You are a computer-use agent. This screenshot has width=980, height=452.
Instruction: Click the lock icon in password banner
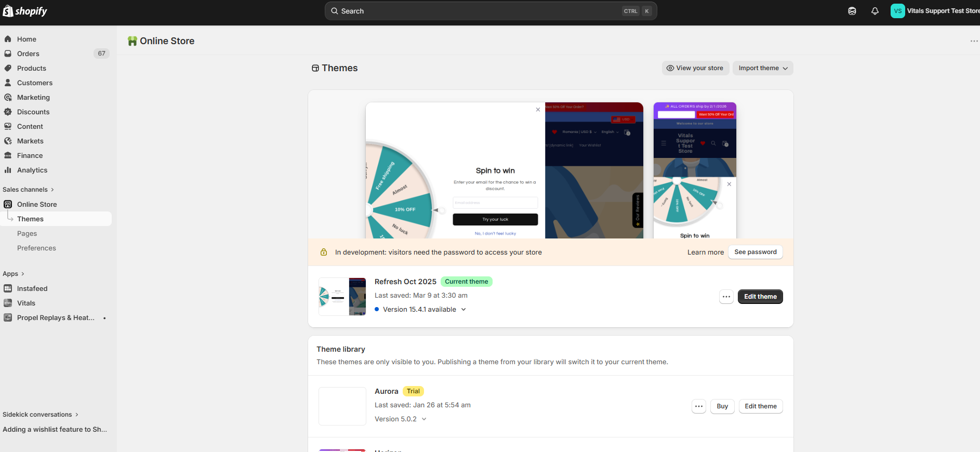click(x=324, y=252)
